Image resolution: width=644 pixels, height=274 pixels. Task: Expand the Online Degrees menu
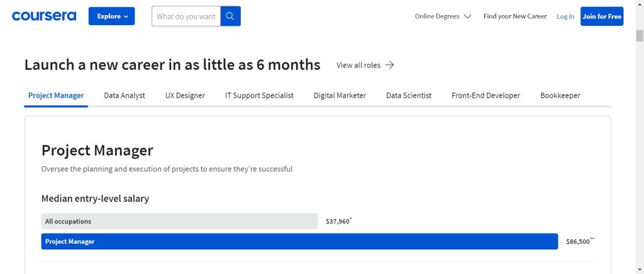443,16
